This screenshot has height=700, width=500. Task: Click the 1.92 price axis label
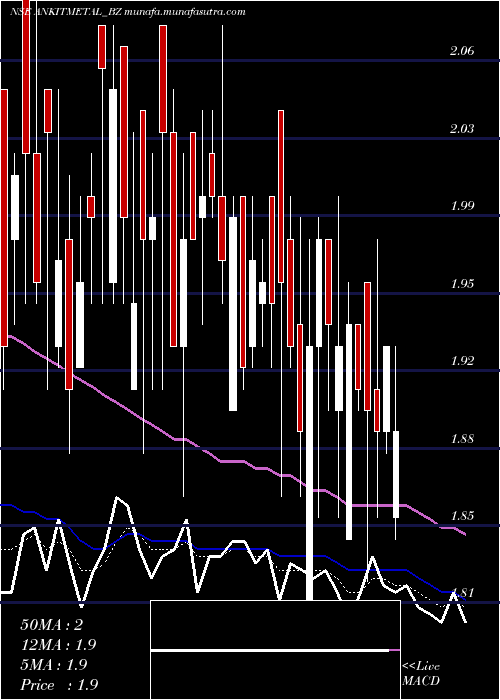tap(462, 361)
